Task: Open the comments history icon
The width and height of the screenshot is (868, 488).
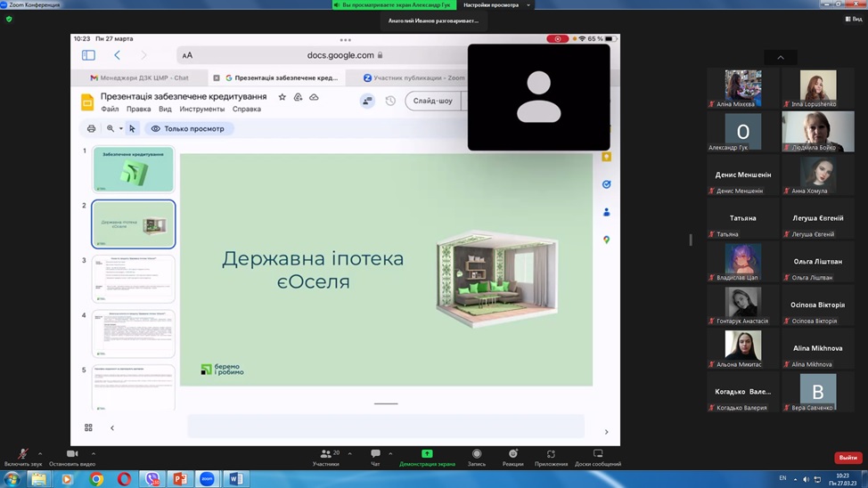Action: [367, 101]
